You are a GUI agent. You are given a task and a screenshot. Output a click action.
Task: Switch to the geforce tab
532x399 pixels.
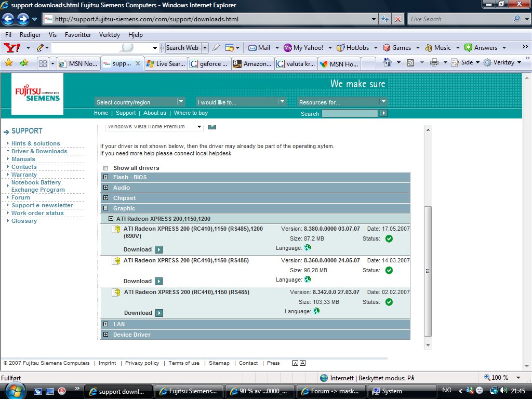click(210, 64)
